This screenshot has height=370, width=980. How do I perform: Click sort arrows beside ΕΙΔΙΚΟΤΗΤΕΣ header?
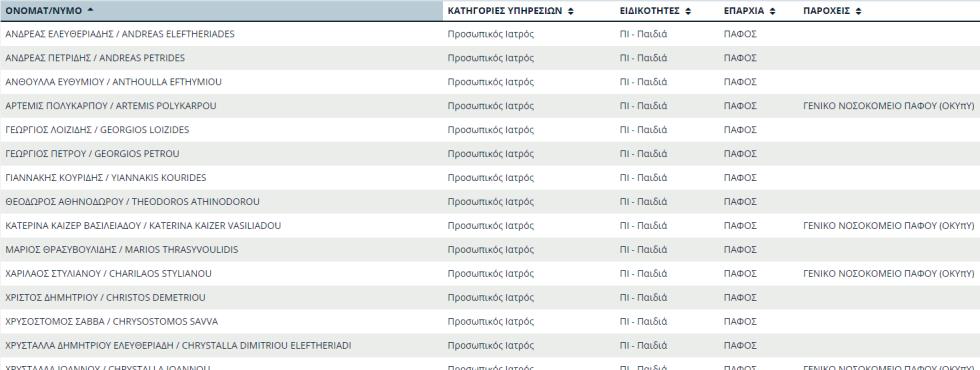click(x=688, y=11)
